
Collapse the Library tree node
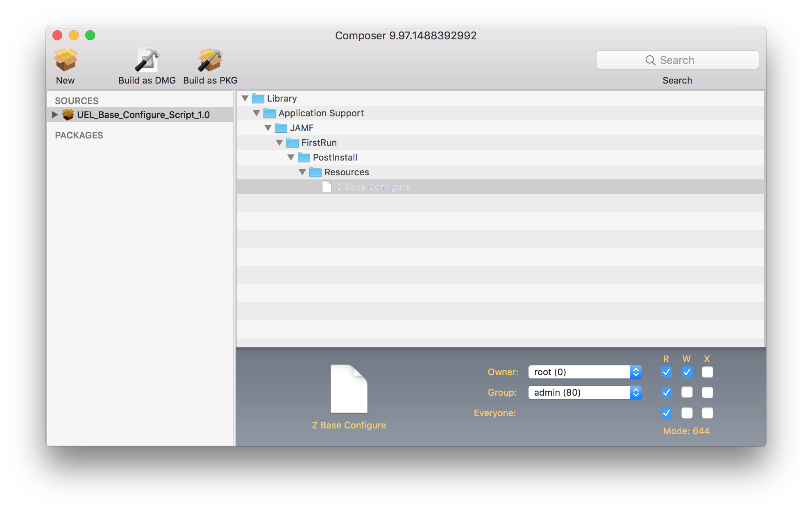[245, 98]
